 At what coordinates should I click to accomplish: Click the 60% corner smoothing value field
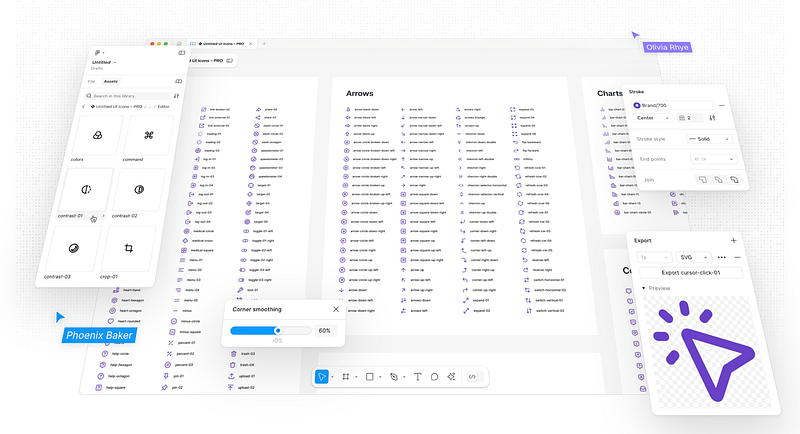coord(324,330)
